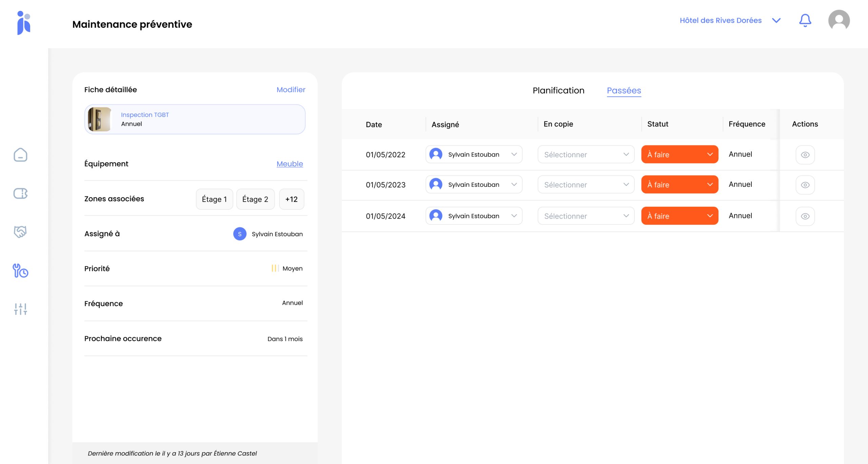
Task: Open the home icon in sidebar
Action: pyautogui.click(x=20, y=155)
